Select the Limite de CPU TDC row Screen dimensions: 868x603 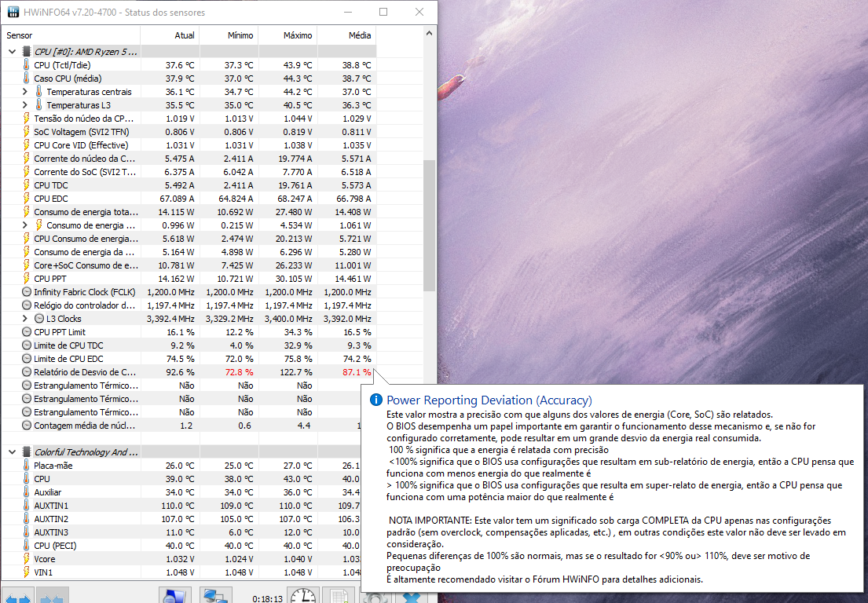189,345
